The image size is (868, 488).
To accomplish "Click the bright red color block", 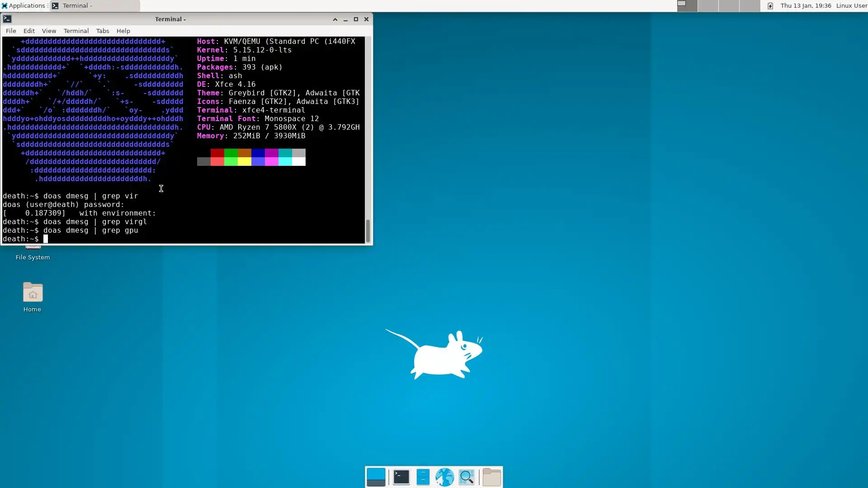I will (x=217, y=161).
